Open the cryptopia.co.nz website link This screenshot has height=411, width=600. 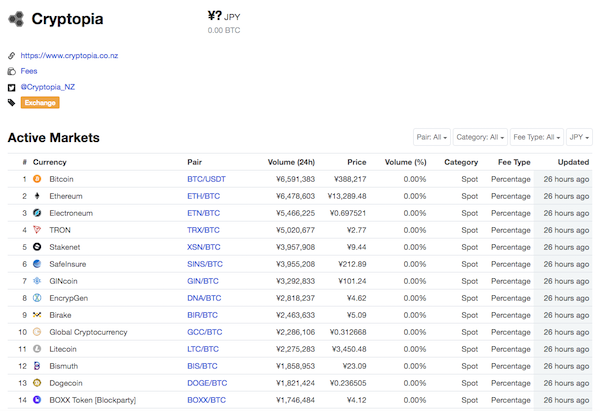pyautogui.click(x=69, y=55)
